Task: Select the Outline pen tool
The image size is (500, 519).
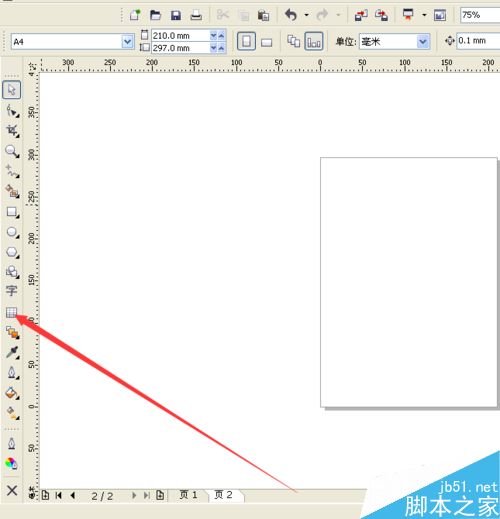Action: tap(12, 373)
